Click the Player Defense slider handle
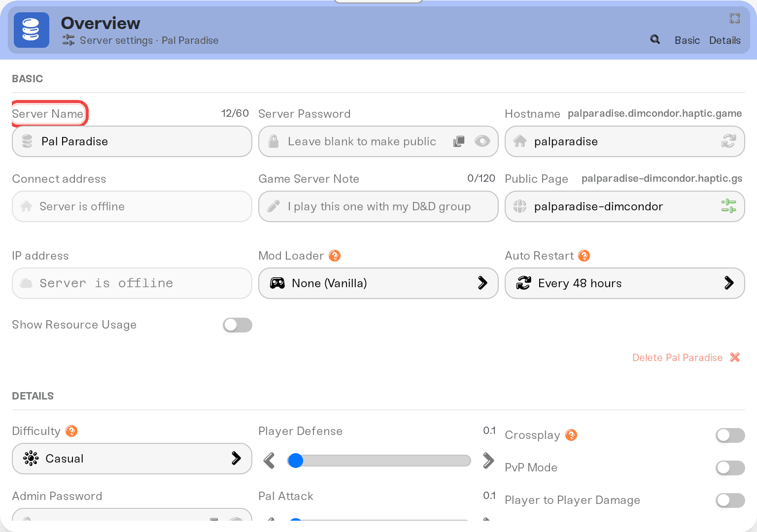Viewport: 757px width, 532px height. (296, 461)
